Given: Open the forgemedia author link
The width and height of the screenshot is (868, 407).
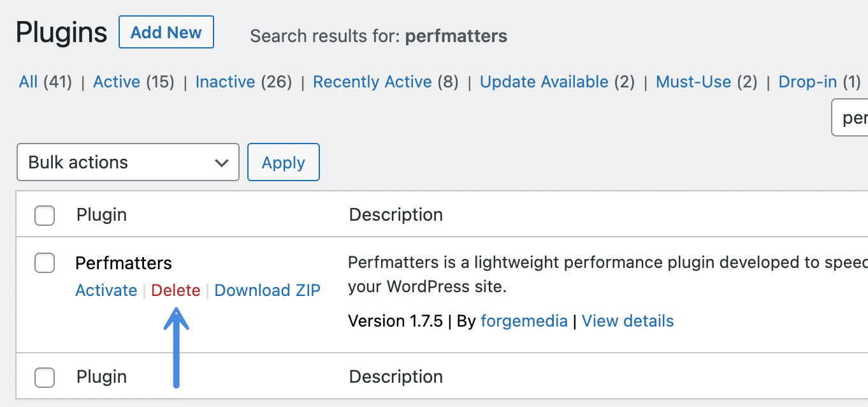Looking at the screenshot, I should pos(524,321).
